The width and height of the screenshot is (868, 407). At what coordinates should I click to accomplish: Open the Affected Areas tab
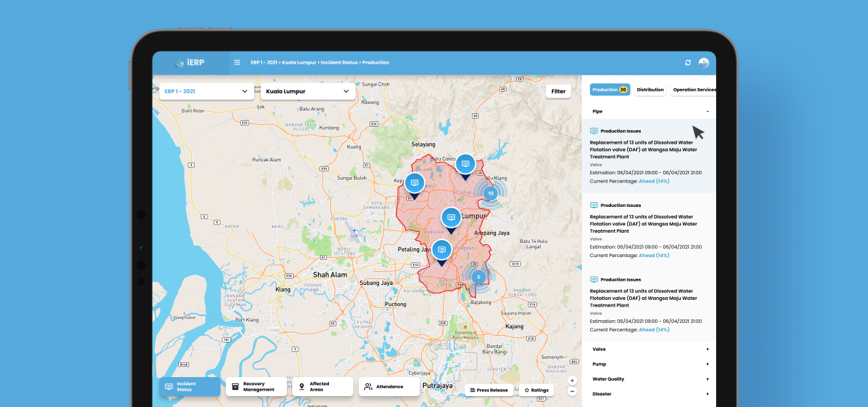coord(322,387)
